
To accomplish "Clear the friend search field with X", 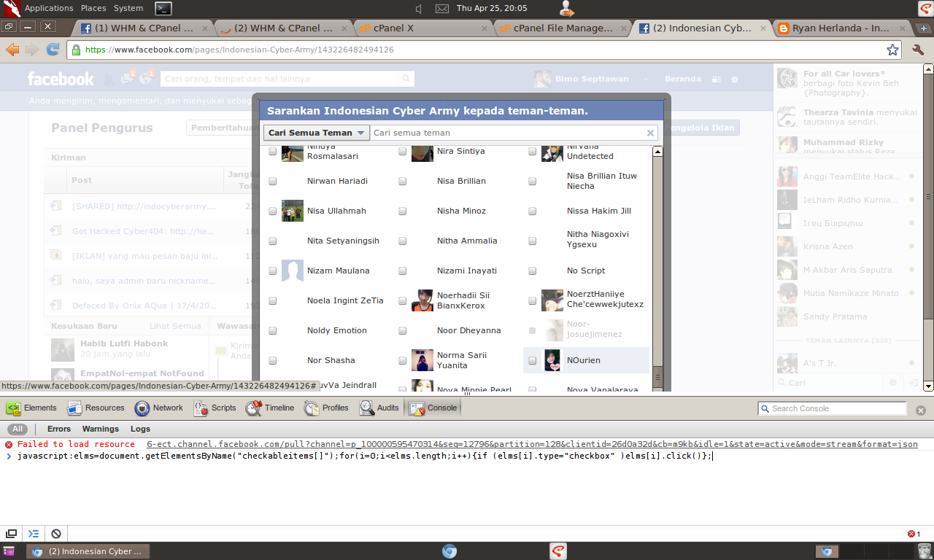I will click(650, 133).
